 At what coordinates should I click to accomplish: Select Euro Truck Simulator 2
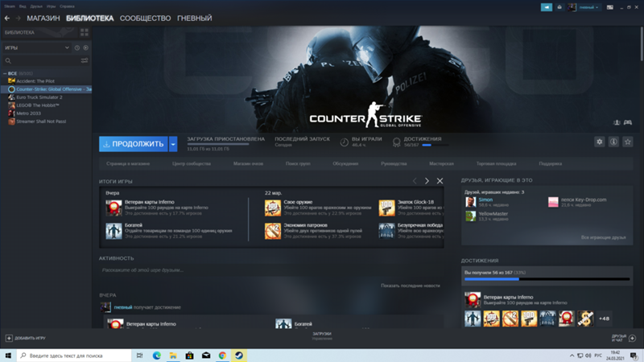(x=39, y=97)
